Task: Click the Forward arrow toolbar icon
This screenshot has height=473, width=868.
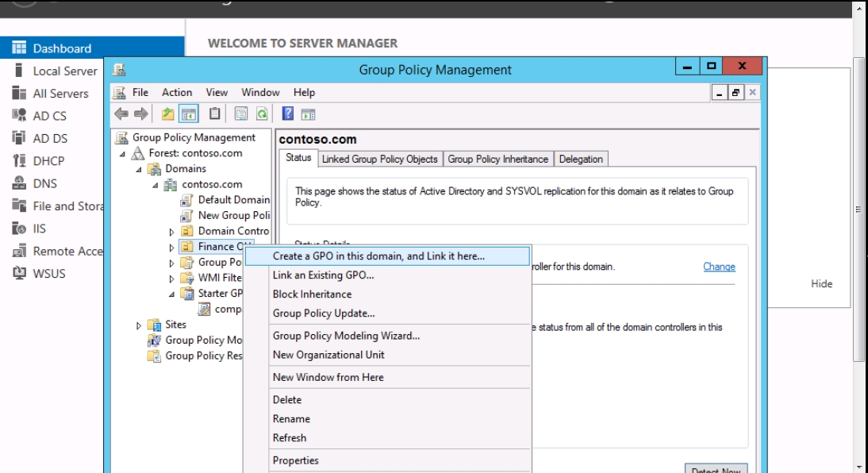Action: 141,114
